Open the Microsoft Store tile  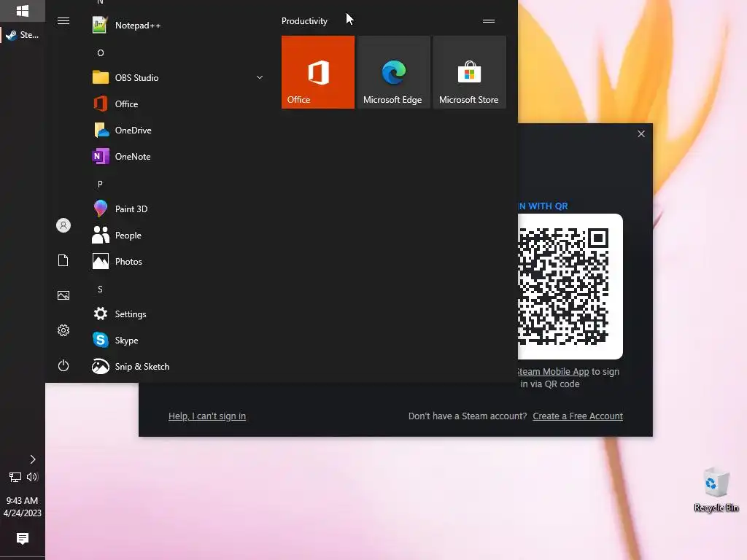click(x=469, y=72)
